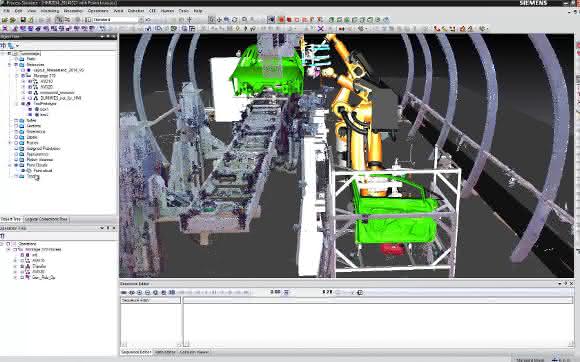
Task: Expand the Frames folder node
Action: pos(10,143)
